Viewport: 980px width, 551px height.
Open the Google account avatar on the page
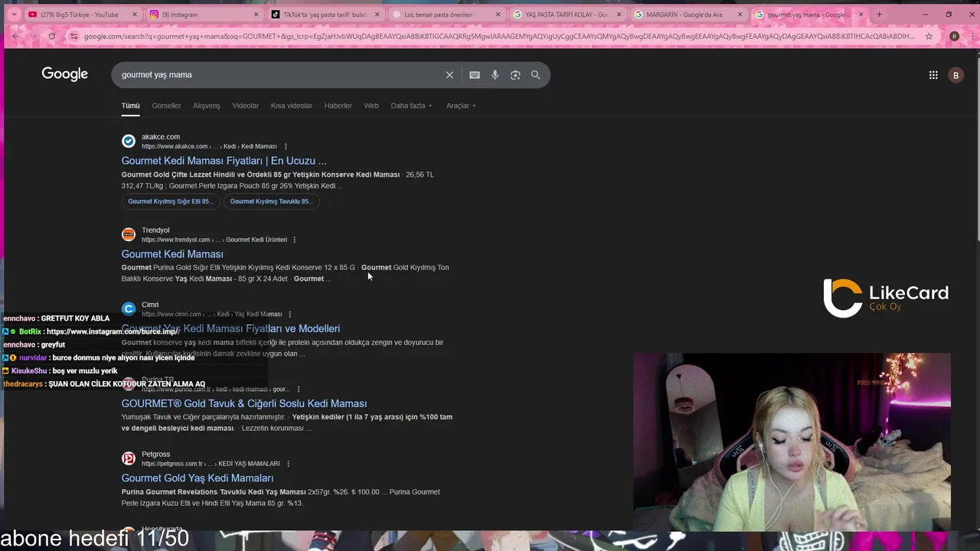coord(955,75)
